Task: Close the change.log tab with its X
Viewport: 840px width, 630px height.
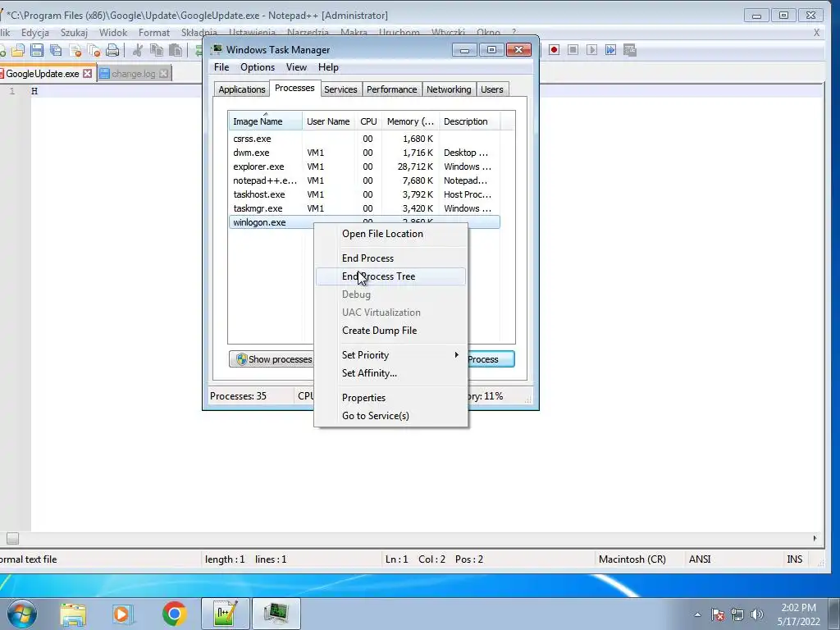Action: tap(164, 73)
